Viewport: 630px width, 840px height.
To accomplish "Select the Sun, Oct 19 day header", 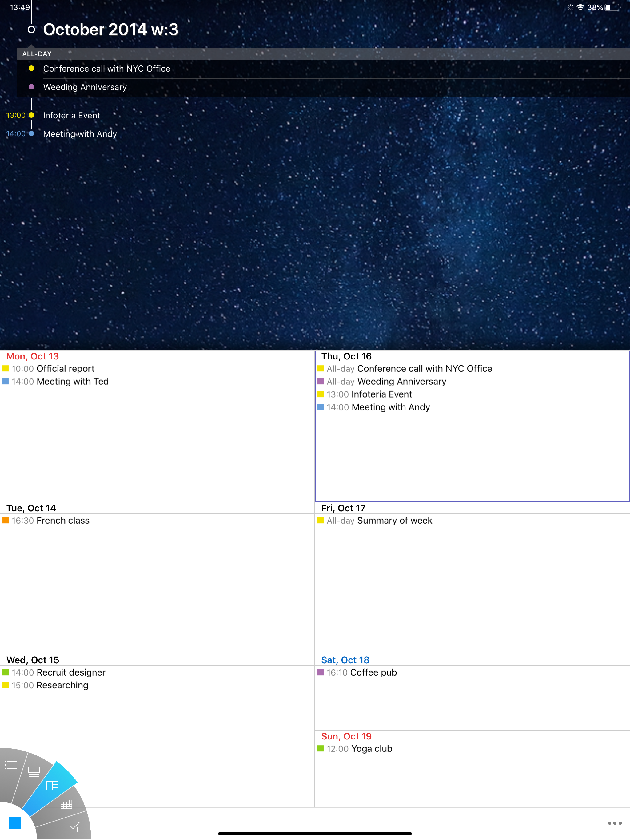I will 346,736.
